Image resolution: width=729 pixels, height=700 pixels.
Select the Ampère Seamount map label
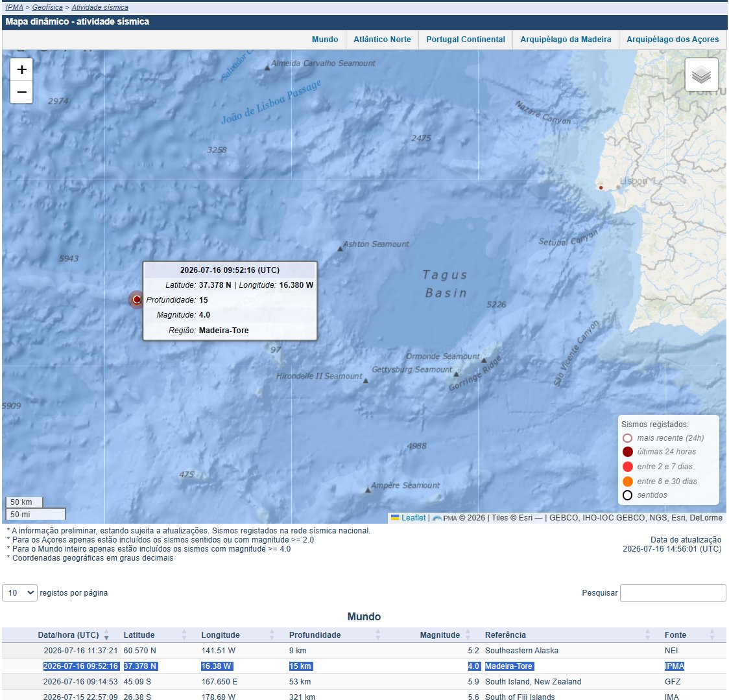(x=405, y=485)
